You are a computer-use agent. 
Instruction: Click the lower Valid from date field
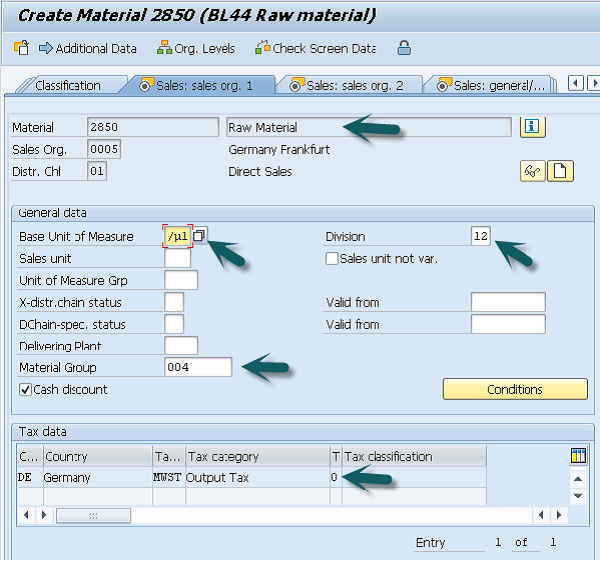[x=508, y=324]
